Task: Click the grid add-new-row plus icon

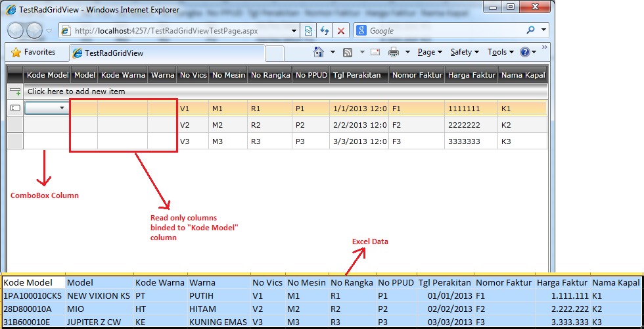Action: point(15,91)
